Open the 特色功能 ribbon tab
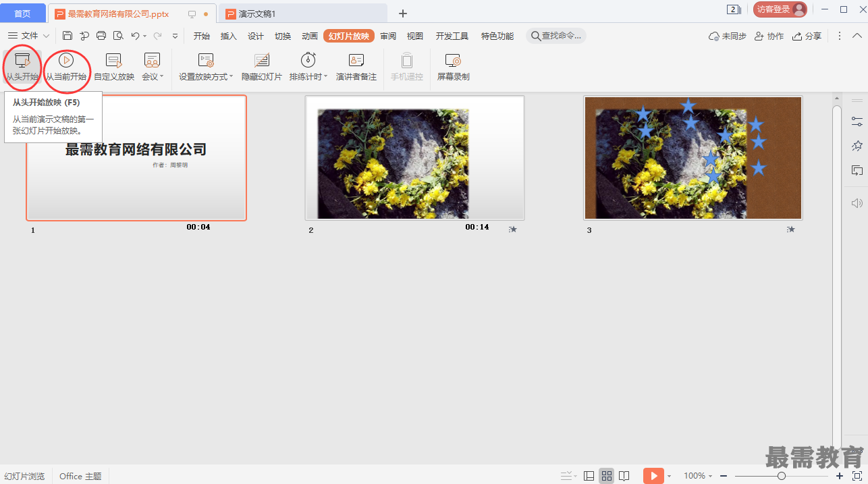The height and width of the screenshot is (484, 868). (497, 36)
